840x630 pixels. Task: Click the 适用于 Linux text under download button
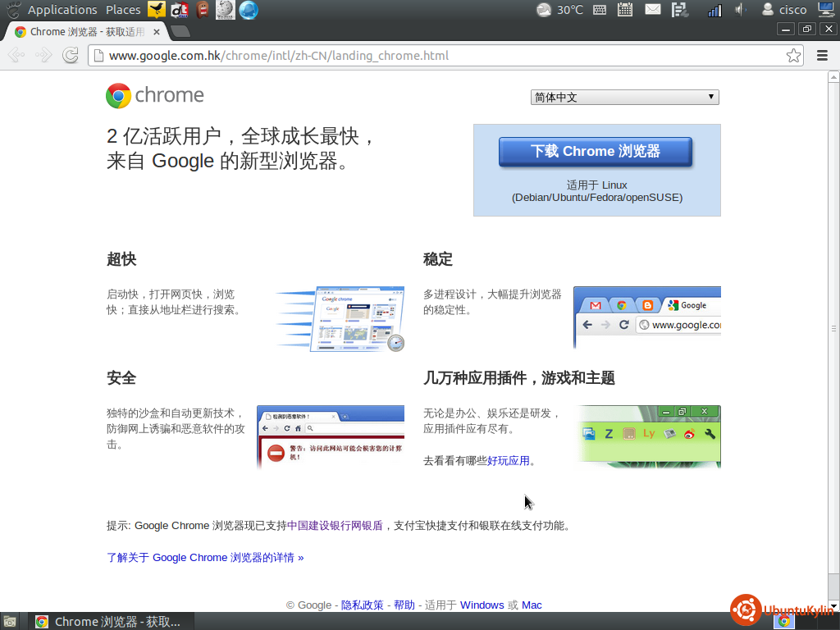click(x=597, y=185)
